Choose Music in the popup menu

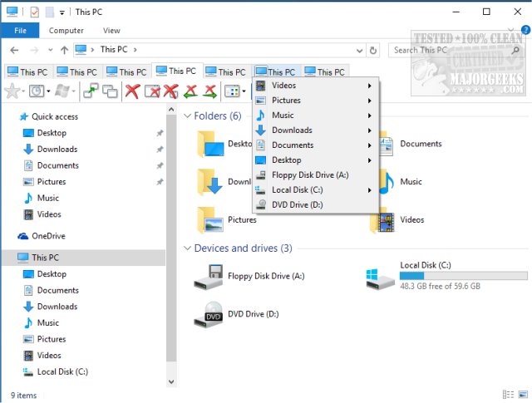[x=316, y=115]
